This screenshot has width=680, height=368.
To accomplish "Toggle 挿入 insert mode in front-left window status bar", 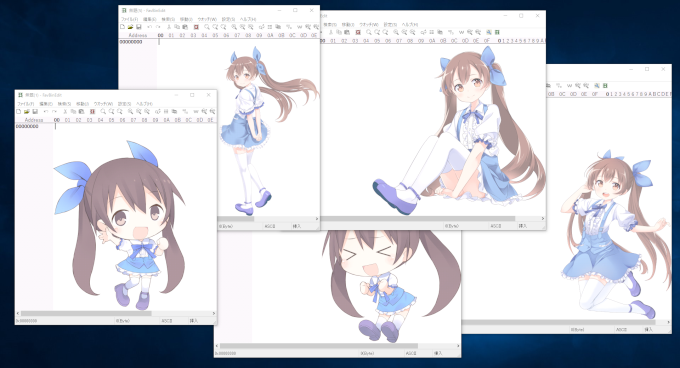I will tap(193, 321).
